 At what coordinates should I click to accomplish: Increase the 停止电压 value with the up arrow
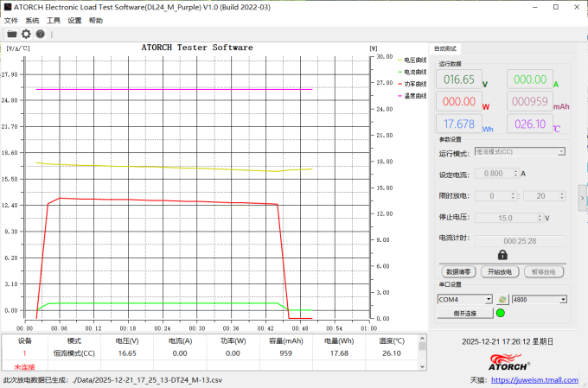(x=540, y=216)
